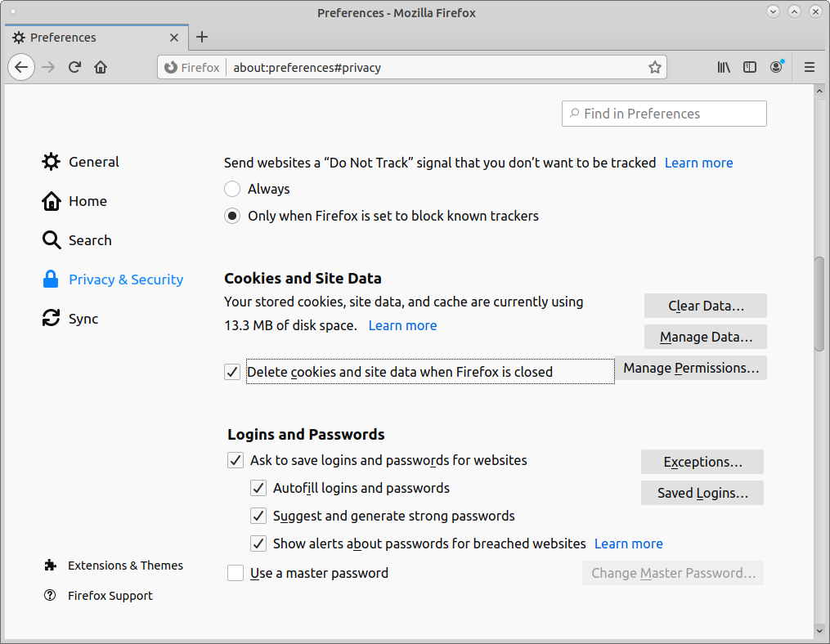Click the Firefox identity icon in address bar
Viewport: 830px width, 644px height.
tap(170, 67)
